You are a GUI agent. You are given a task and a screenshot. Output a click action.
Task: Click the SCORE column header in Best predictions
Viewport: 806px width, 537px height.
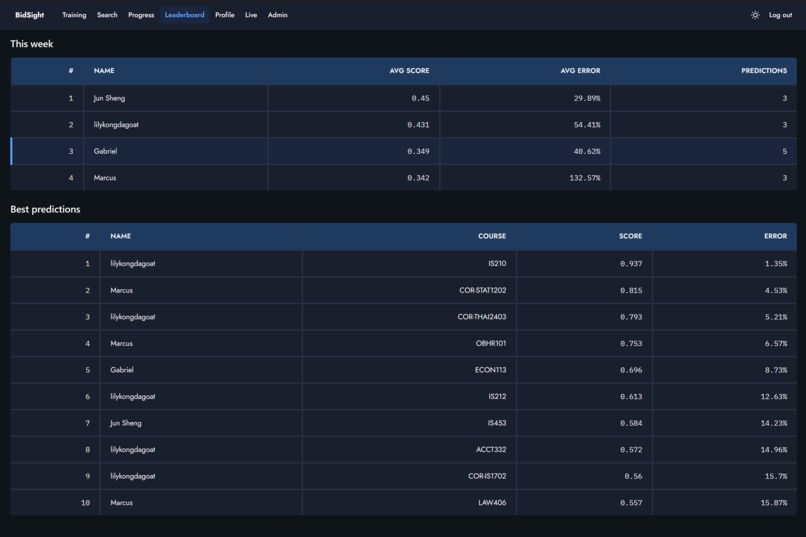tap(630, 236)
